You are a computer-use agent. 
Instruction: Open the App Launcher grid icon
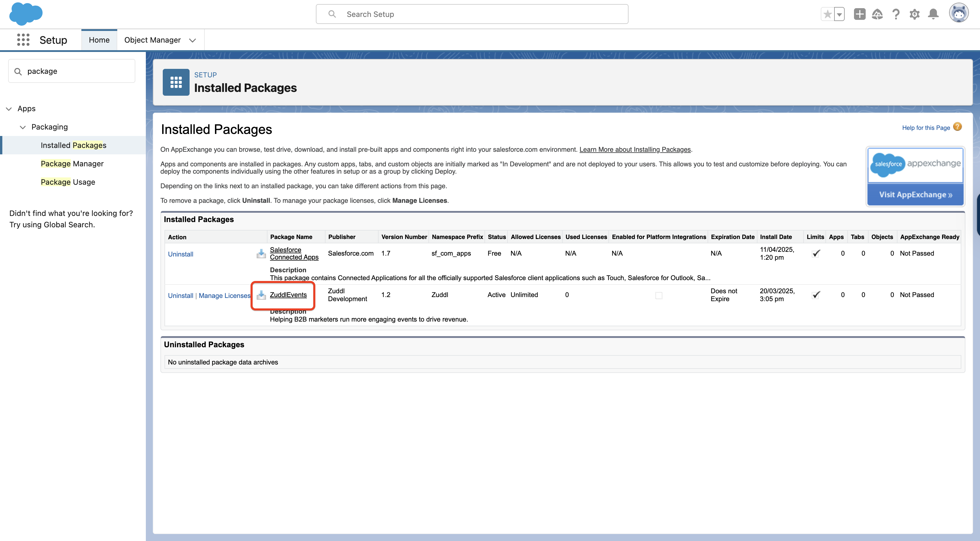click(23, 40)
